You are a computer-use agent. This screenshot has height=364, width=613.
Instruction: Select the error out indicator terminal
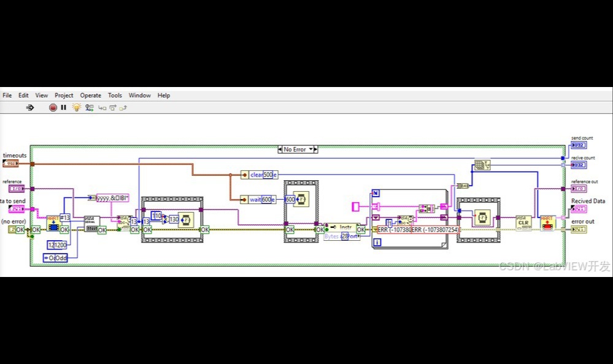pos(578,229)
